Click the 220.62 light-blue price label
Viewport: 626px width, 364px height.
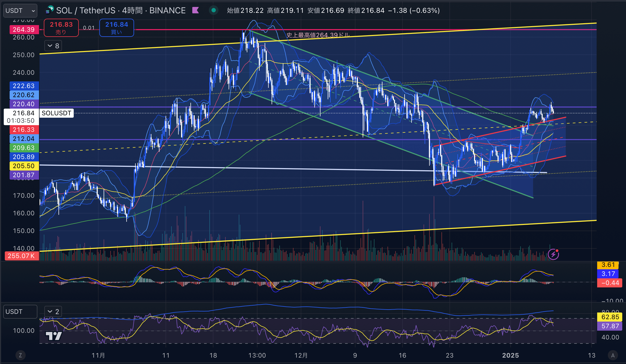24,95
